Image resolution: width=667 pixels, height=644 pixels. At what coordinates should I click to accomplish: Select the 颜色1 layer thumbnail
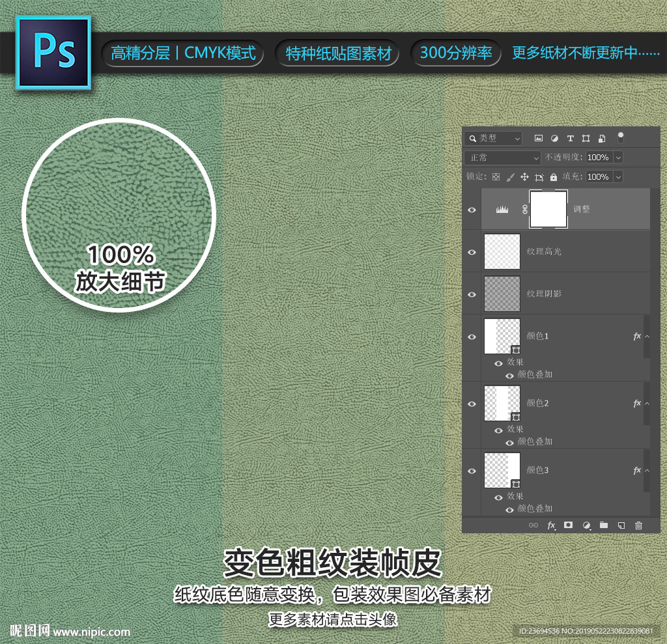coord(502,336)
